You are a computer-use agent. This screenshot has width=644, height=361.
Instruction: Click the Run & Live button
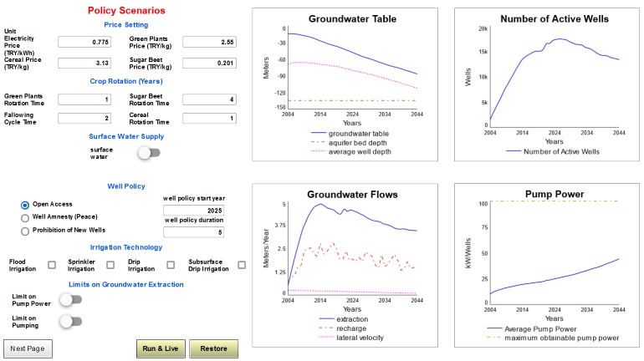coord(161,348)
